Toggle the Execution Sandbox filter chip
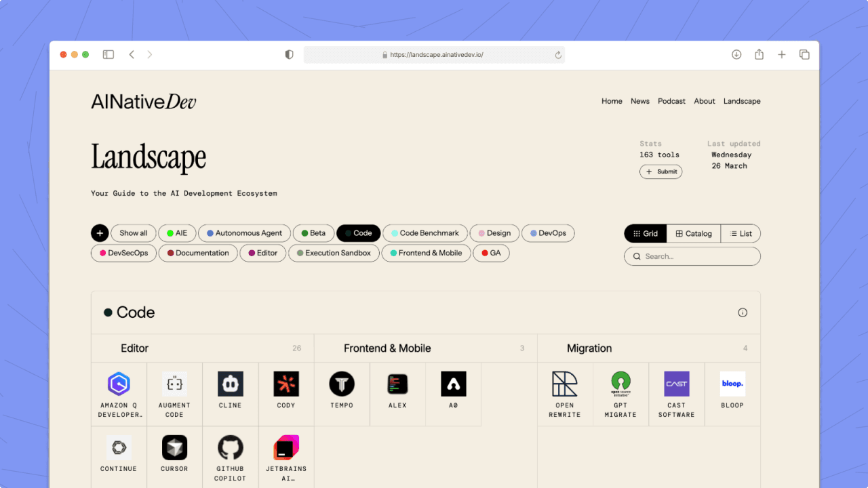 point(334,253)
